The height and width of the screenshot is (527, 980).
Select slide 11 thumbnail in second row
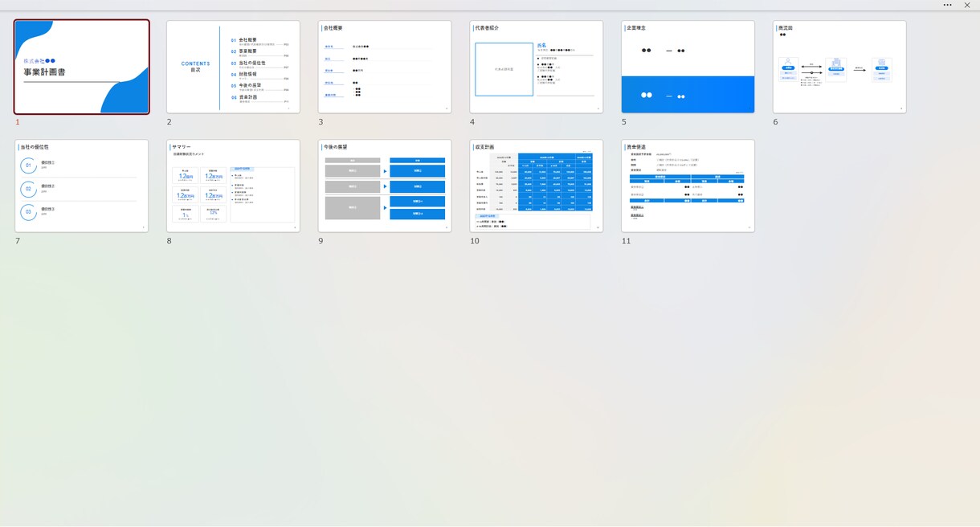point(688,186)
